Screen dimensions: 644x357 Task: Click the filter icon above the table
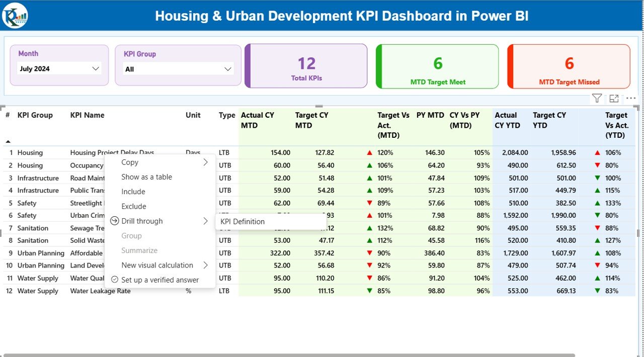(597, 99)
